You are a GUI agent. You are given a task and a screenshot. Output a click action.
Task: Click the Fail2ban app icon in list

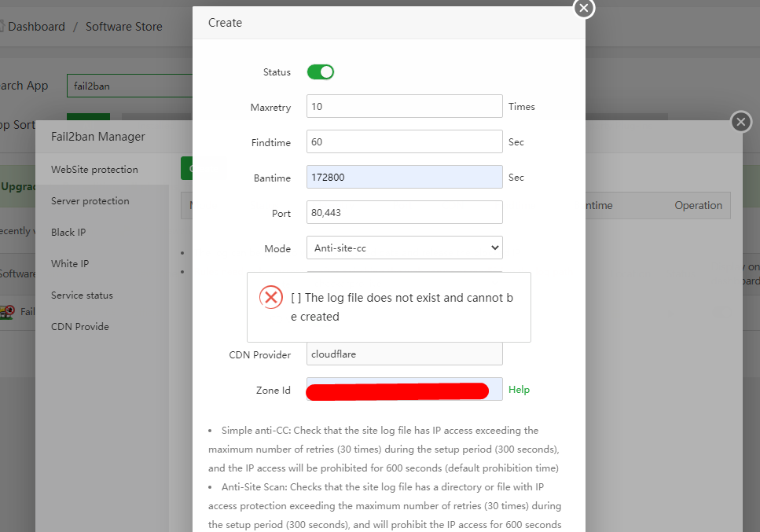(9, 311)
